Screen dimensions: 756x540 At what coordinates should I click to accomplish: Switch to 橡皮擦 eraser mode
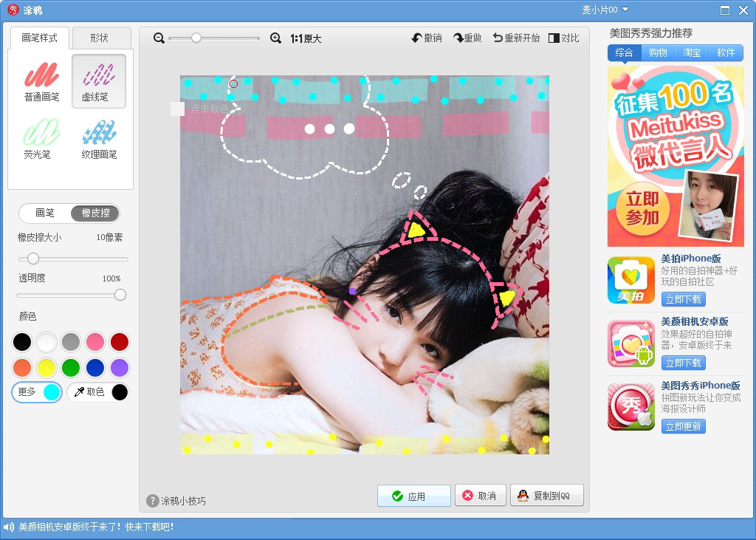95,213
